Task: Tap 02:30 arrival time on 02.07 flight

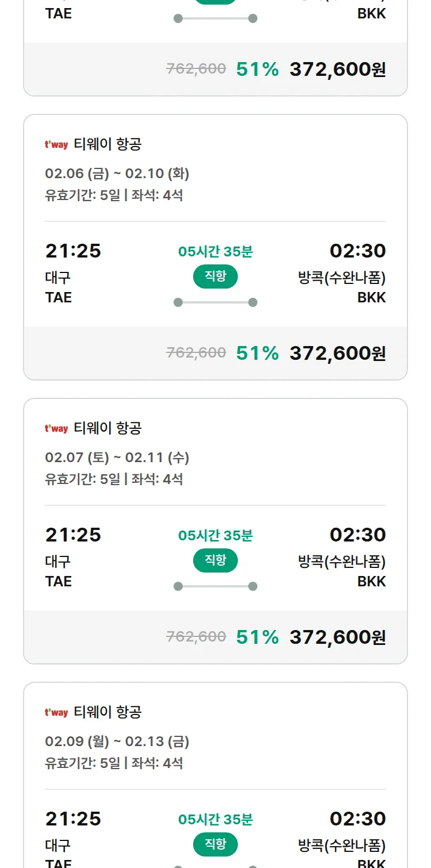Action: click(357, 535)
